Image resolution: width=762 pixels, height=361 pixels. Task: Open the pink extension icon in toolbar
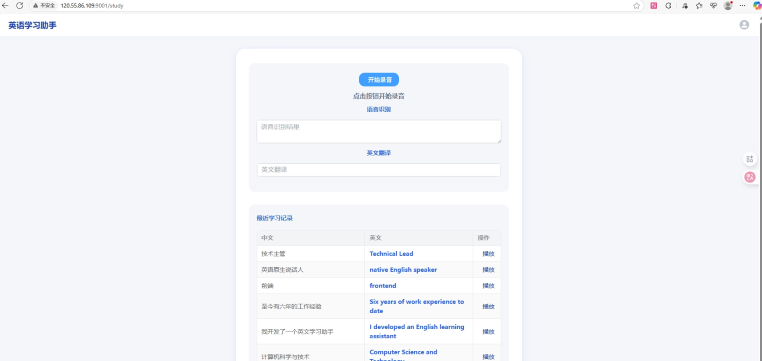654,6
